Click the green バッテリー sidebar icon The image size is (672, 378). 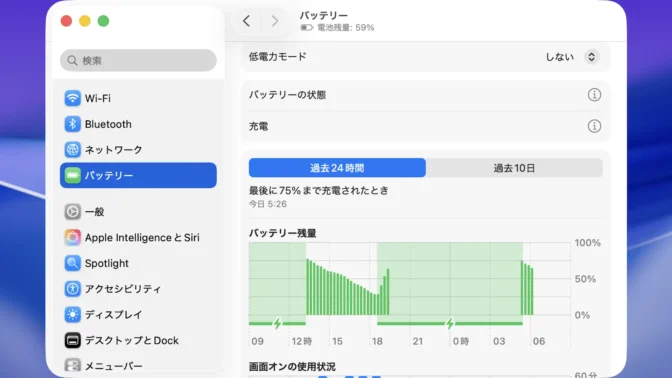72,175
